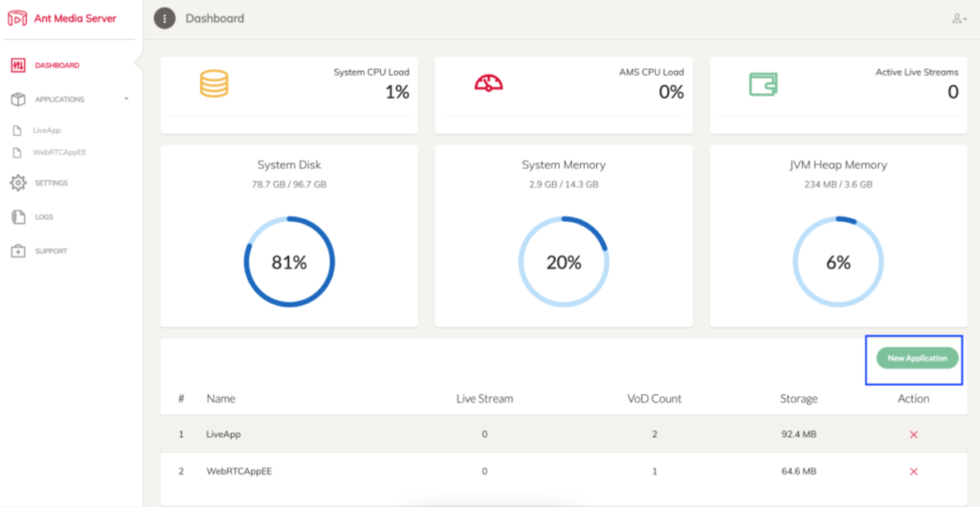Image resolution: width=980 pixels, height=507 pixels.
Task: Open LiveApp link in the applications table
Action: pos(223,434)
